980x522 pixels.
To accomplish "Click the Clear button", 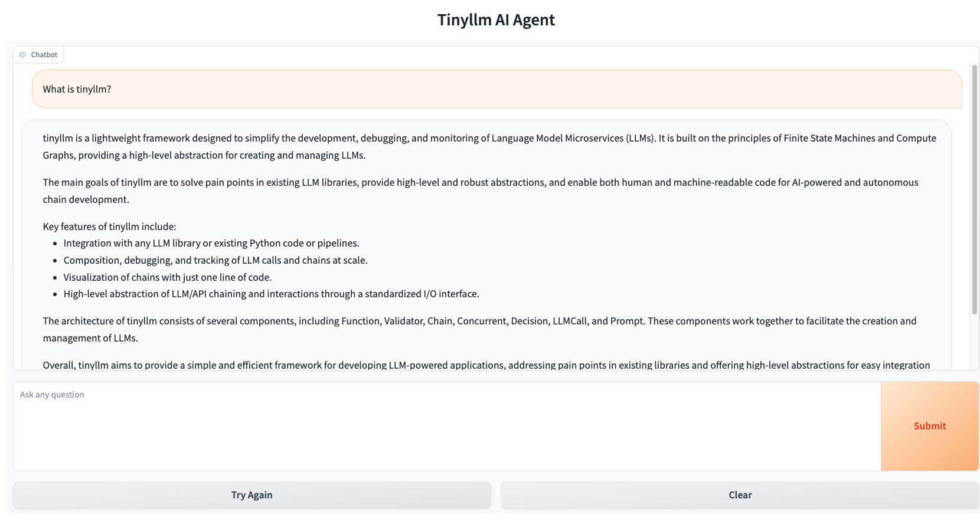I will point(740,495).
